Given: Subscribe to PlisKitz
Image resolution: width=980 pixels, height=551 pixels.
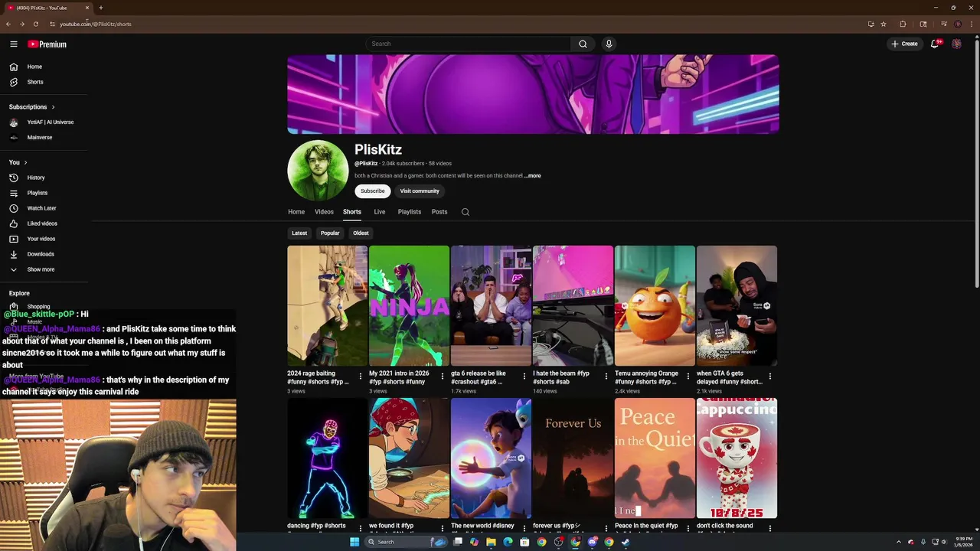Looking at the screenshot, I should tap(373, 191).
